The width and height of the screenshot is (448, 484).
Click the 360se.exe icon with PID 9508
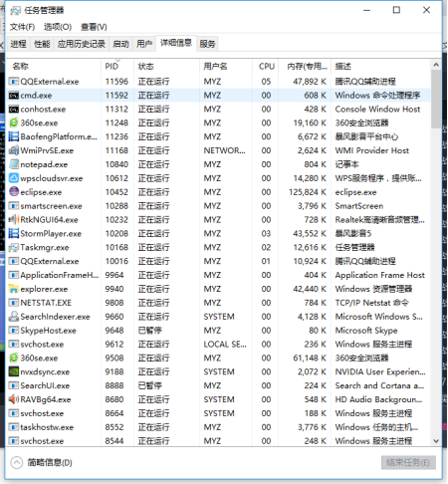(x=13, y=358)
